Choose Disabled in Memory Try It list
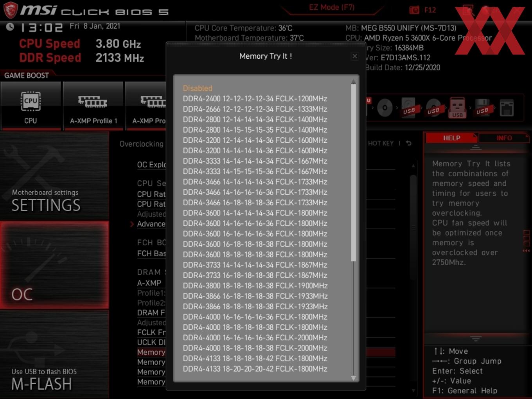 point(198,88)
